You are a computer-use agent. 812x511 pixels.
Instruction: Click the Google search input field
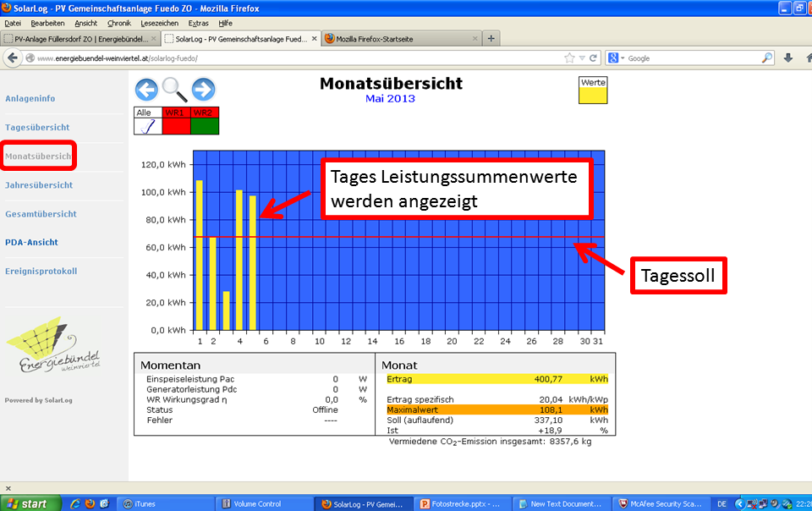pos(692,58)
